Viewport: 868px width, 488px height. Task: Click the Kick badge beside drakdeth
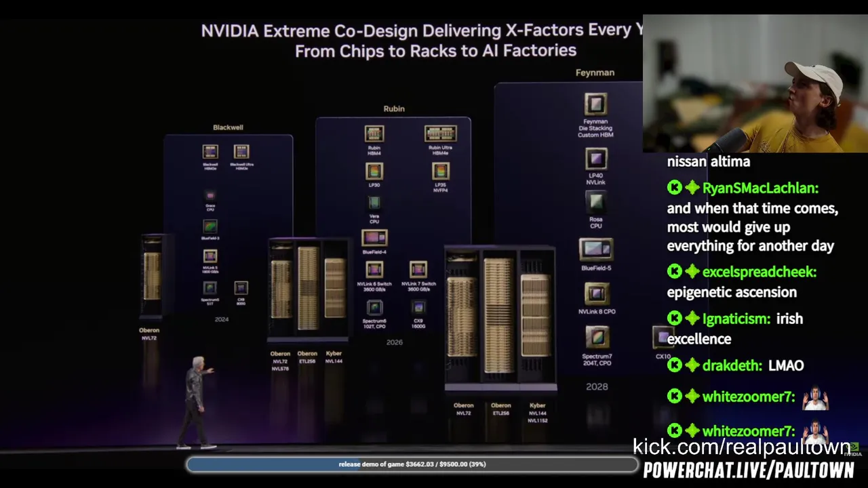click(674, 365)
